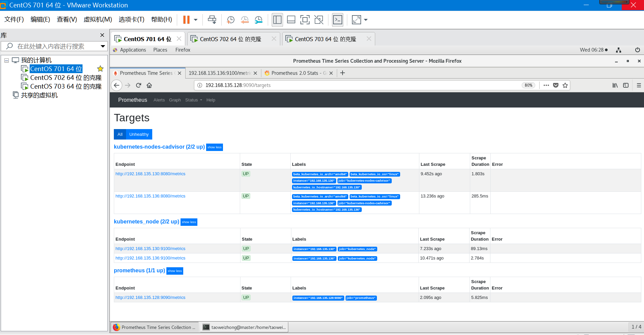Open the dropdown arrow next to the pause button

pyautogui.click(x=196, y=20)
